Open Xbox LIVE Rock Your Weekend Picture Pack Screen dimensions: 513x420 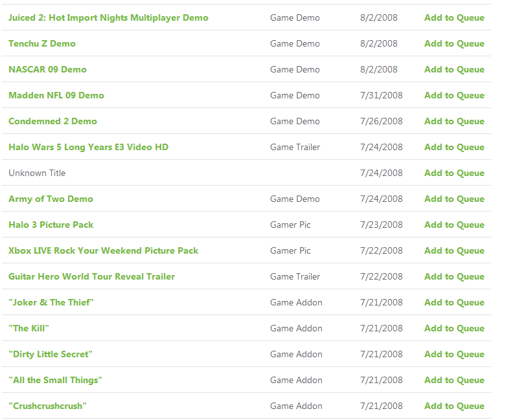(104, 250)
